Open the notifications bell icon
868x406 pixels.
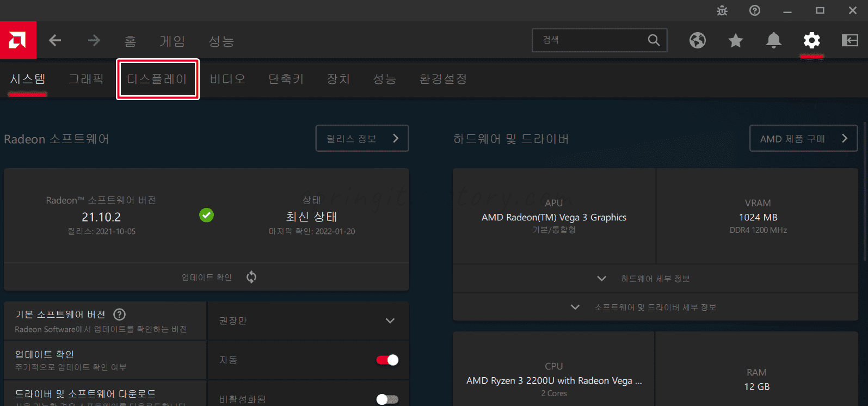(x=774, y=40)
